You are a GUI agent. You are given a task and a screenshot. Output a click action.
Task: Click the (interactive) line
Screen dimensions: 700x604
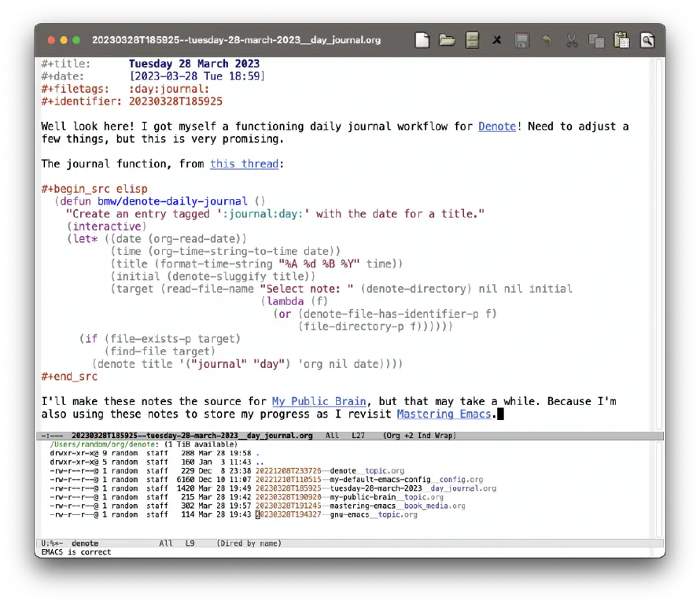tap(107, 226)
